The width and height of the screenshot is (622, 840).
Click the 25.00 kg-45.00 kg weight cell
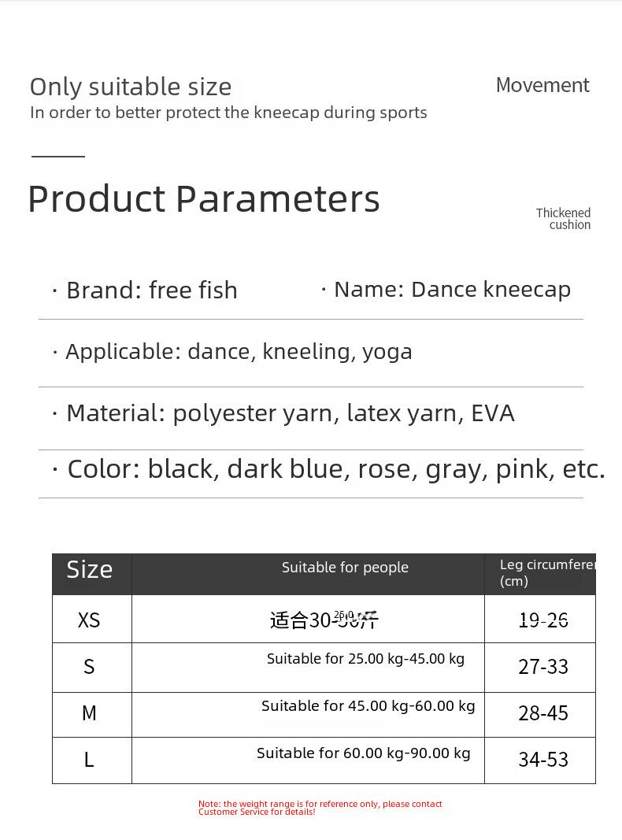pyautogui.click(x=365, y=659)
